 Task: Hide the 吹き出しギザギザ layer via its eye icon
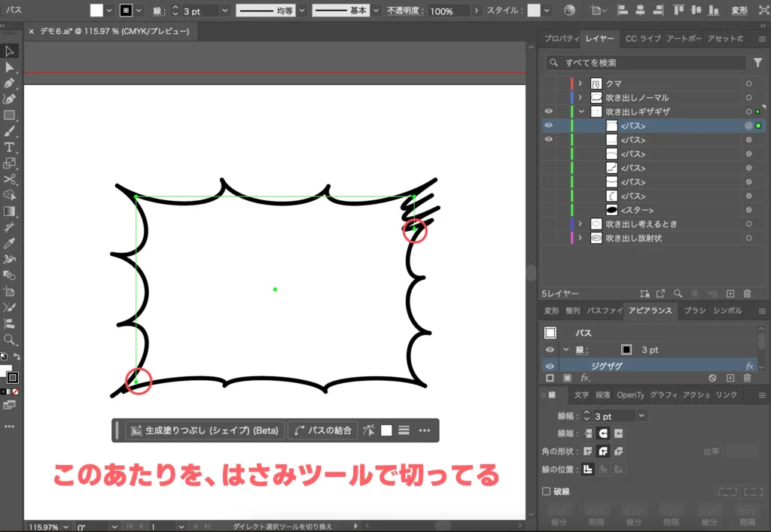pos(549,111)
